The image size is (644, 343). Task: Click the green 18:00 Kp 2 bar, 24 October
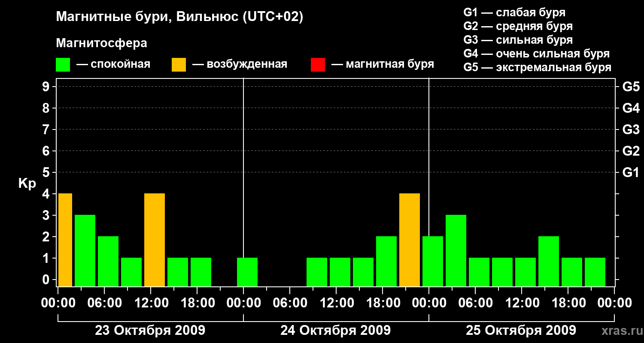tap(386, 262)
